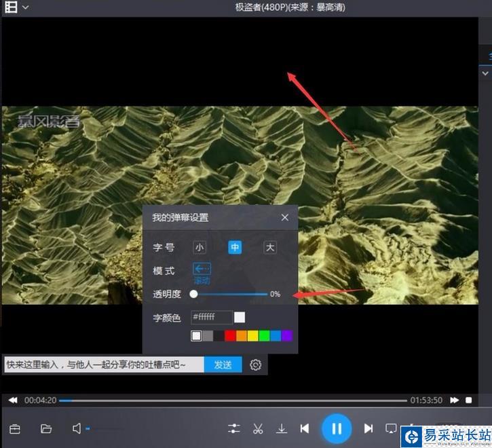Choose the scrolling danmaku mode
This screenshot has height=448, width=492.
click(202, 269)
